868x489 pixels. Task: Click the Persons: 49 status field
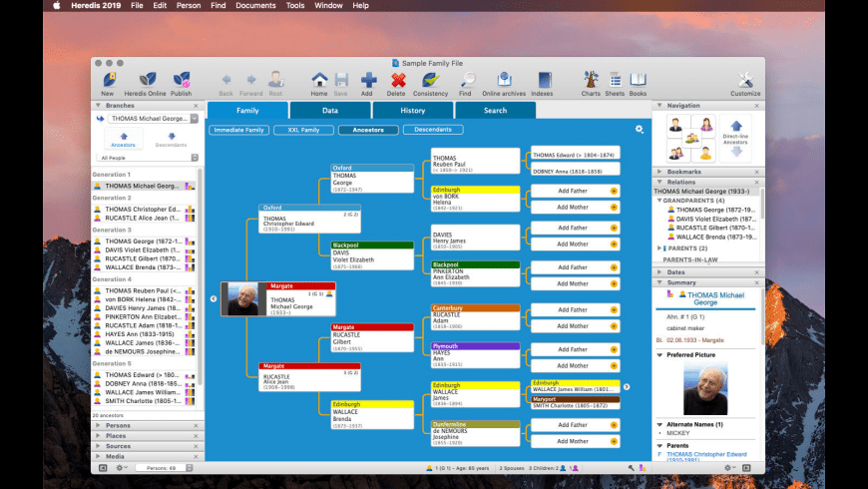pos(164,468)
